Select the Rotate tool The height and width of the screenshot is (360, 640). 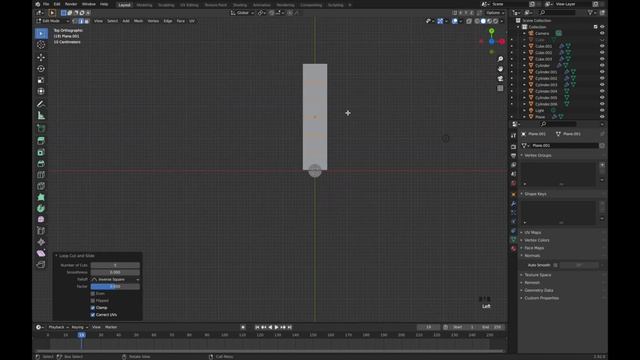pos(41,69)
